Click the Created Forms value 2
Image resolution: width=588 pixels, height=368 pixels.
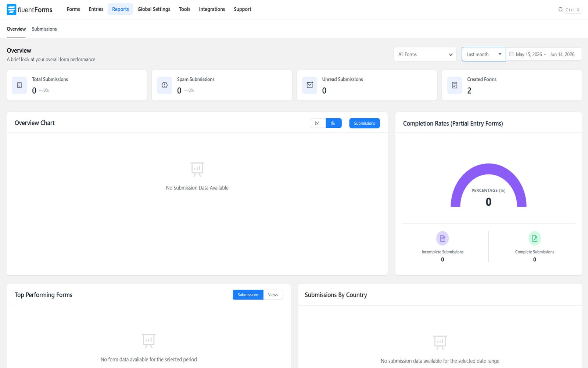pyautogui.click(x=469, y=91)
